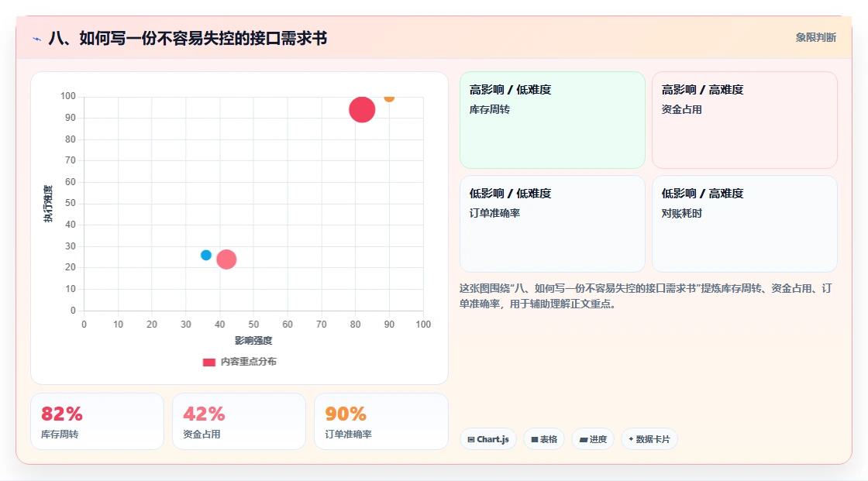Viewport: 868px width, 481px height.
Task: Click the 100 label on the y-axis
Action: point(68,96)
